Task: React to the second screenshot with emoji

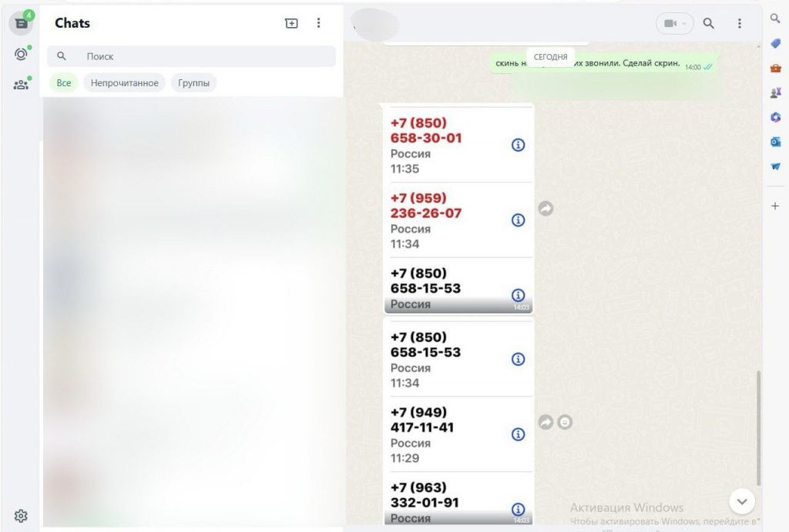Action: pos(565,422)
